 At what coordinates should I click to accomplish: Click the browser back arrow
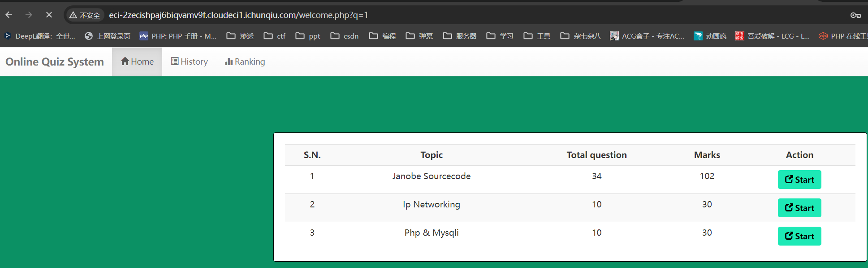(9, 15)
